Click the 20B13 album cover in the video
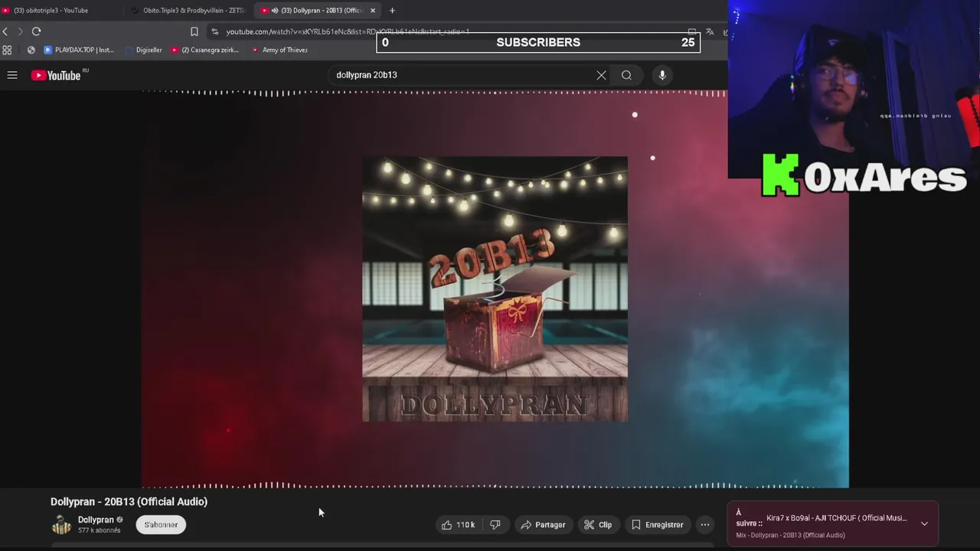 [x=495, y=289]
